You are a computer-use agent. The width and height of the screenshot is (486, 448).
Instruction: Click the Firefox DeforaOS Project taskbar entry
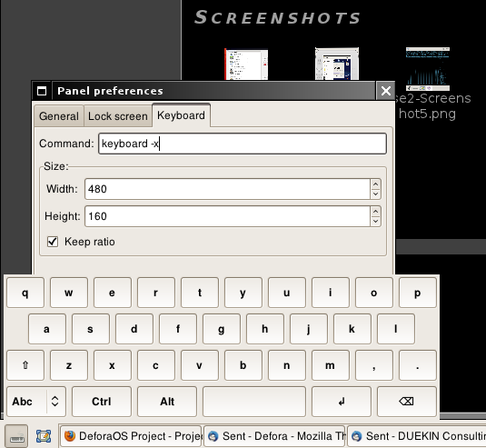point(131,436)
